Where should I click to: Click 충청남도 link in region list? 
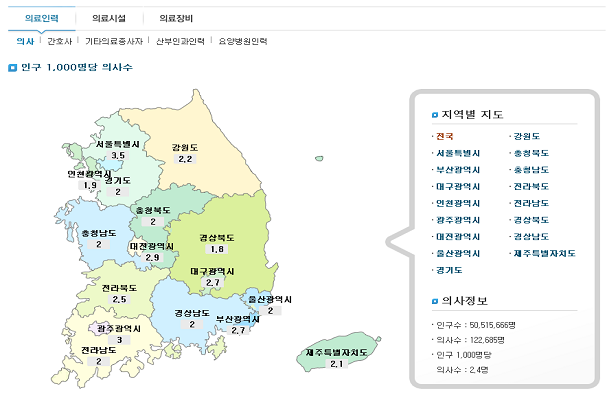tap(531, 170)
